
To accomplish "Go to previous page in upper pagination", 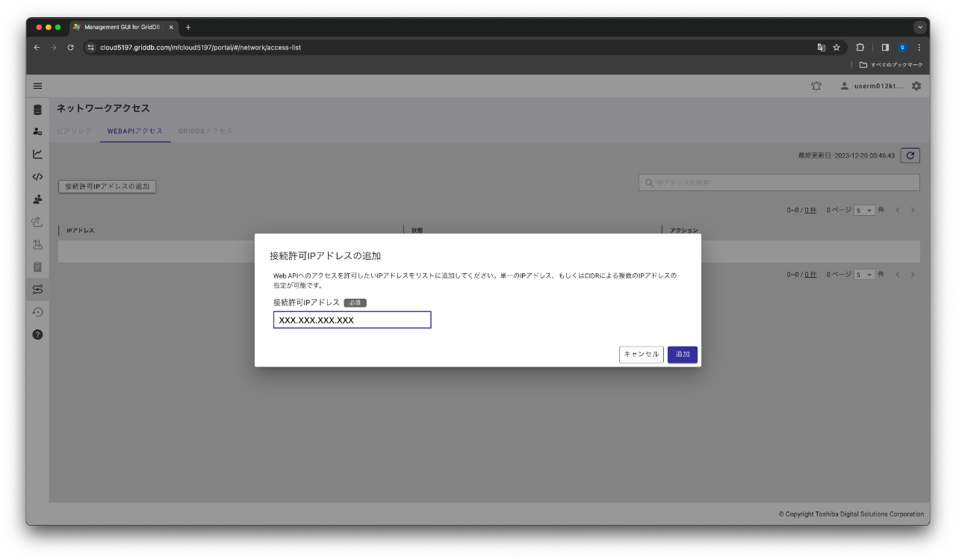I will click(x=898, y=211).
